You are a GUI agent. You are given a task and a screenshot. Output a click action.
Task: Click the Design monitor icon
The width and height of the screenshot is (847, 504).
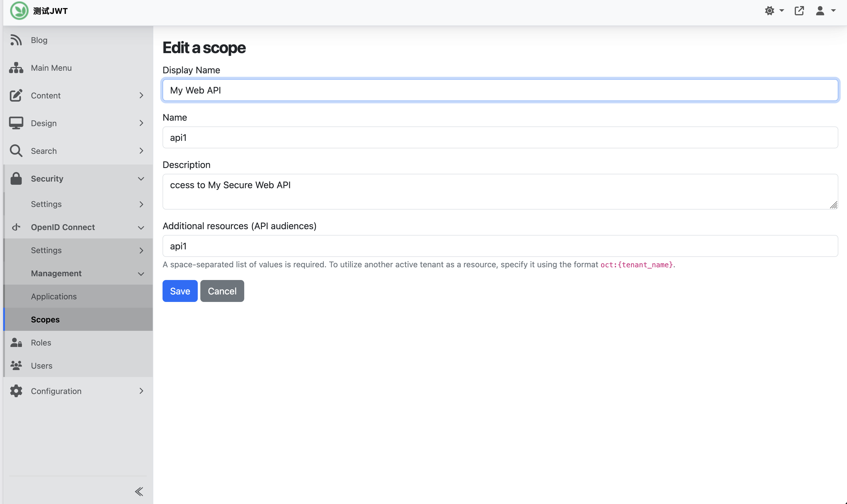coord(16,123)
